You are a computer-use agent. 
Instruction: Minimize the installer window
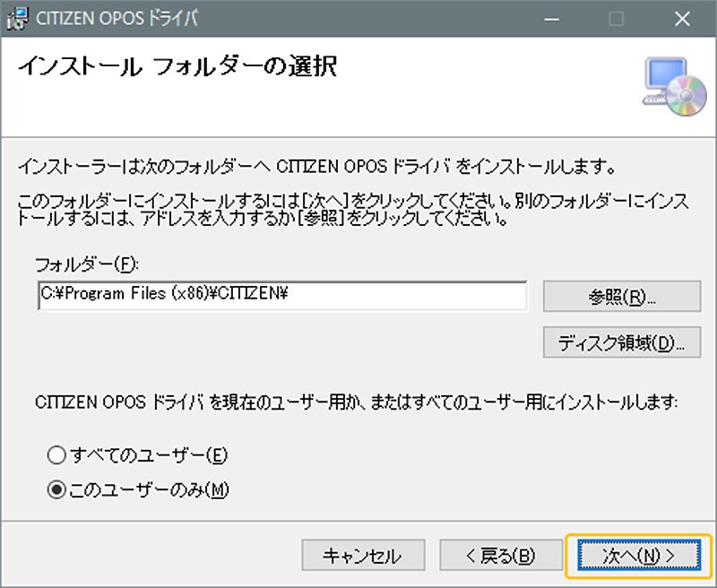pos(552,18)
